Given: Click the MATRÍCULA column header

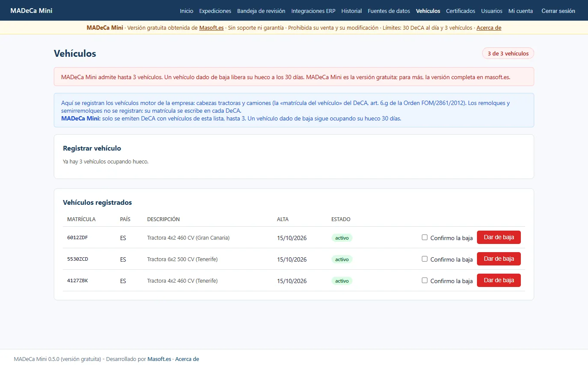Looking at the screenshot, I should point(81,219).
